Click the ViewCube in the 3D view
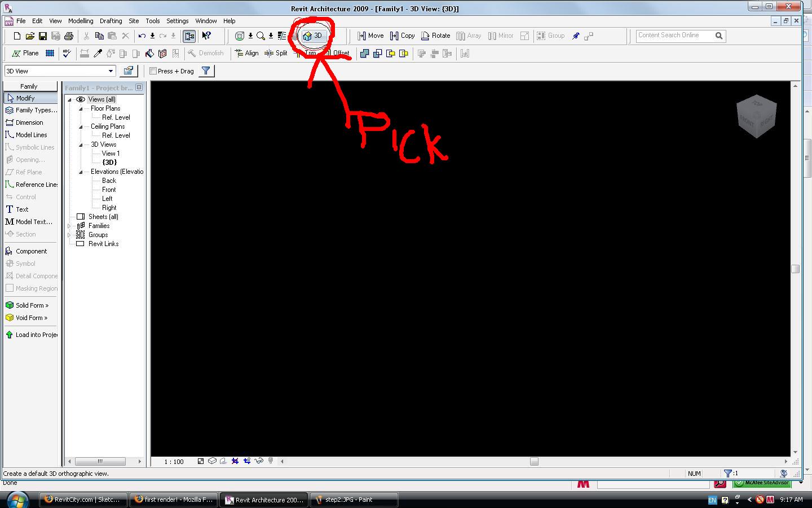812x508 pixels. 757,116
